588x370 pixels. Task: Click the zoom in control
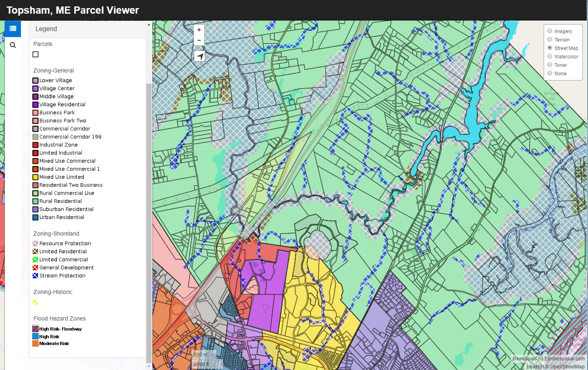pos(199,29)
